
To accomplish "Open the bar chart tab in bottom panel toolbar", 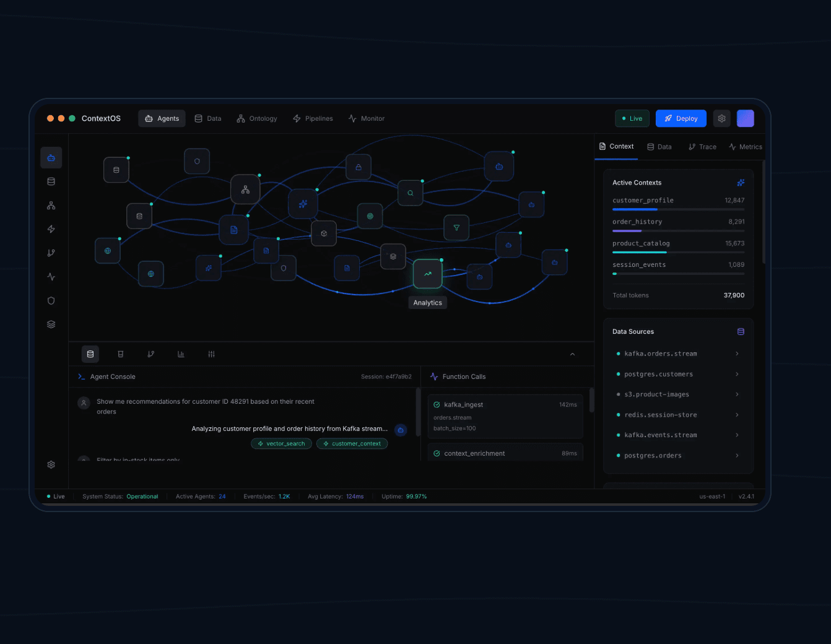I will click(181, 354).
